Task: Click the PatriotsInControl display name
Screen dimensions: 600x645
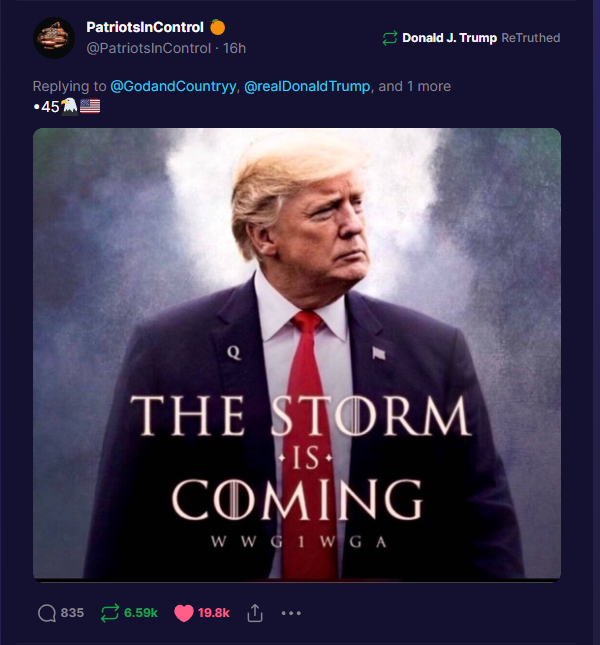Action: point(145,27)
